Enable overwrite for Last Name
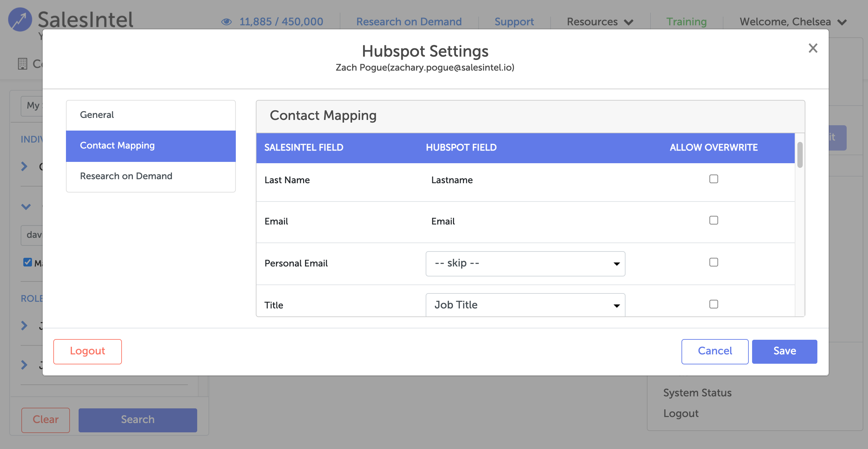 pos(713,179)
